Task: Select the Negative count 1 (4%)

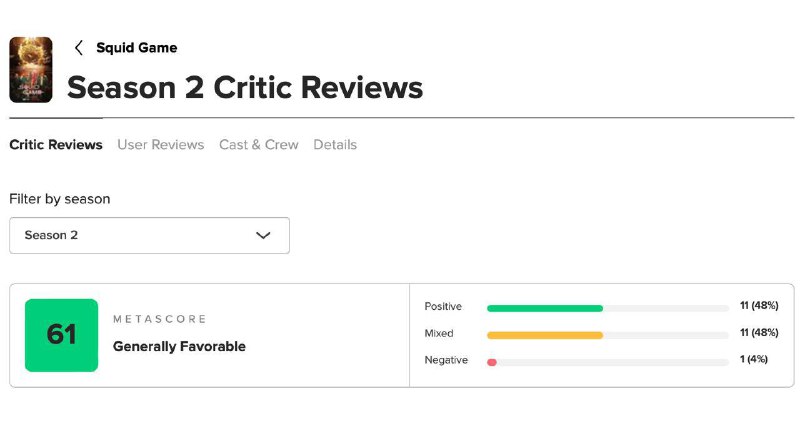Action: (754, 360)
